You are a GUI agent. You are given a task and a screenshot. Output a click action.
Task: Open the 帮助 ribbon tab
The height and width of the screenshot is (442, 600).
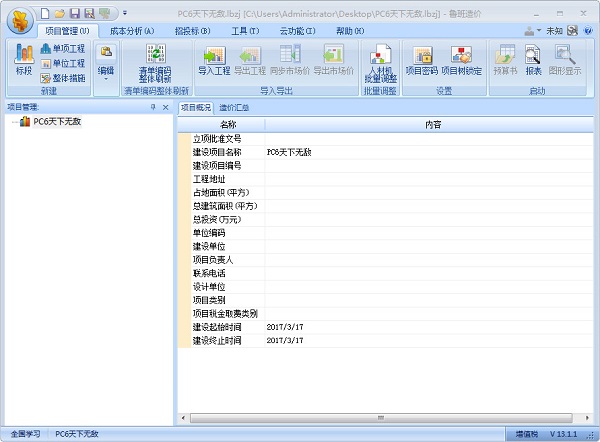[350, 31]
